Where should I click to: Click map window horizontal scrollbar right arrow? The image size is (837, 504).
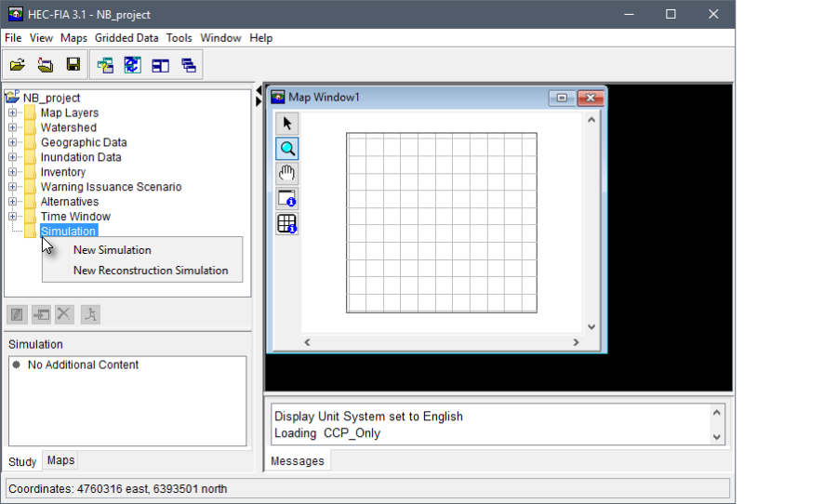577,343
